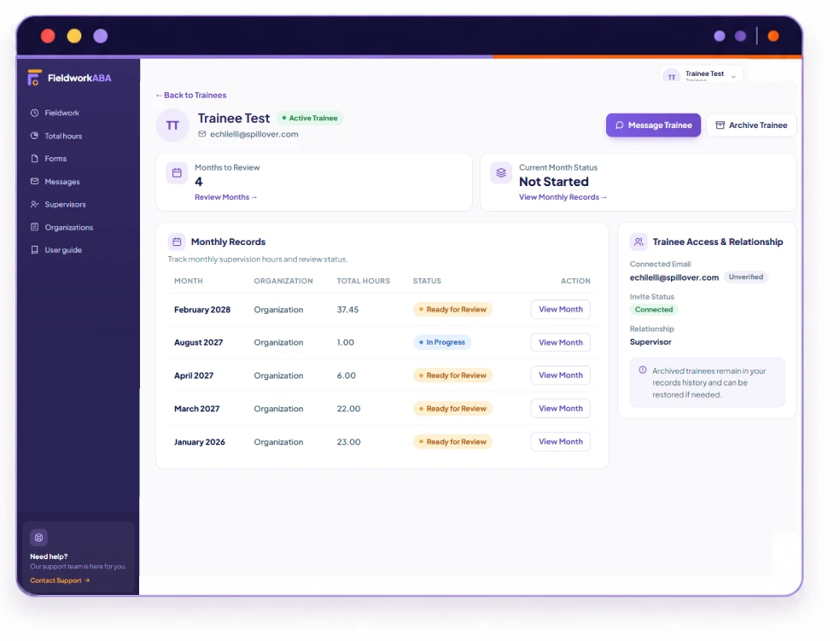The height and width of the screenshot is (641, 840).
Task: Click the Connected invite status badge
Action: (x=654, y=310)
